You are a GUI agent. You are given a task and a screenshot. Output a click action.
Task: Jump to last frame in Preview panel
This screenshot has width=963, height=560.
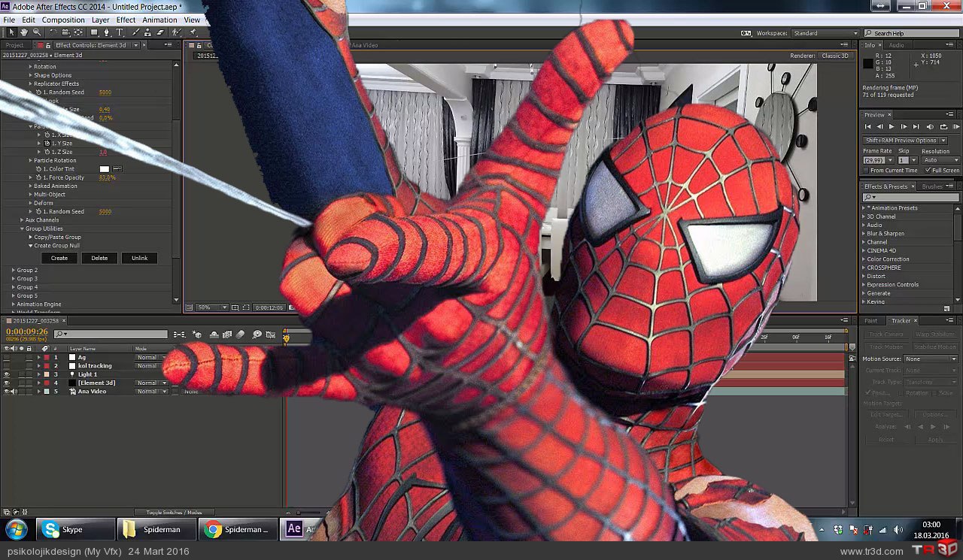point(916,127)
